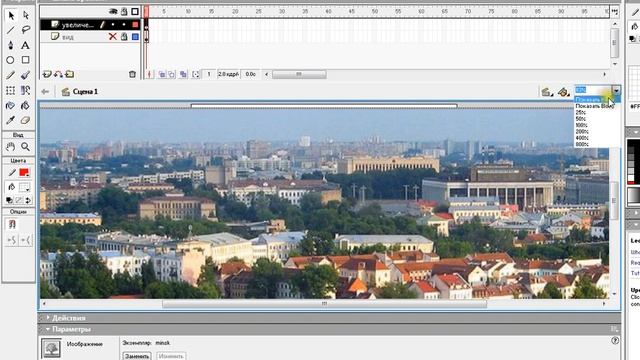Image resolution: width=640 pixels, height=360 pixels.
Task: Select the Ink Bottle tool
Action: (x=11, y=106)
